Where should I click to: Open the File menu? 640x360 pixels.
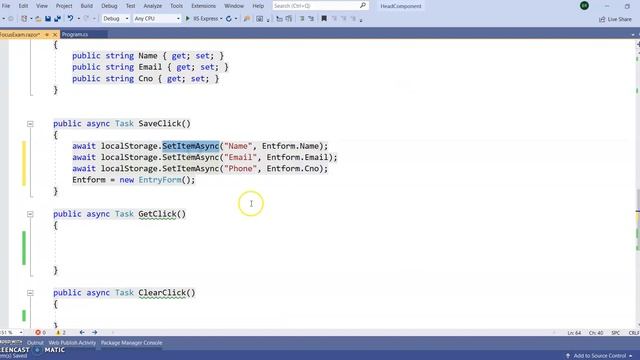click(6, 6)
